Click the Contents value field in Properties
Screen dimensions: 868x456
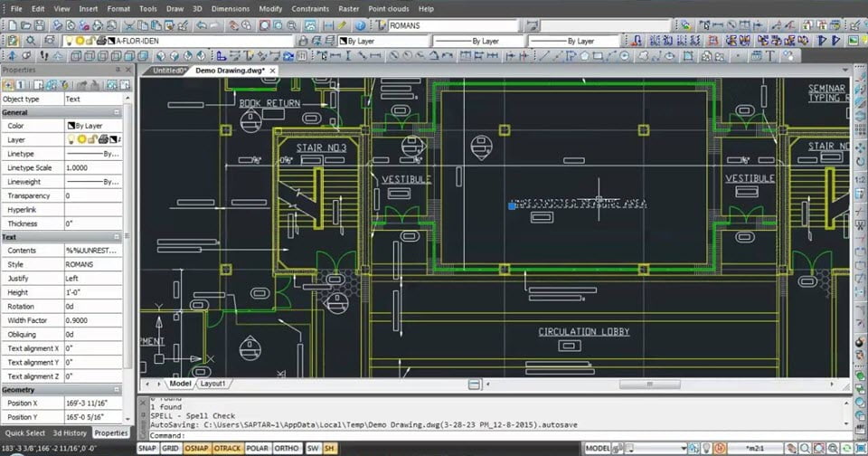(93, 251)
